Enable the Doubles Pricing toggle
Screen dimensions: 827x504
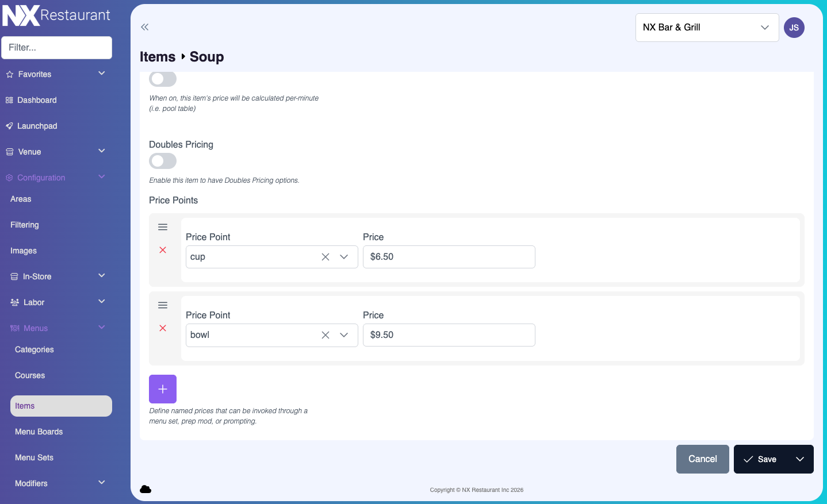(163, 161)
